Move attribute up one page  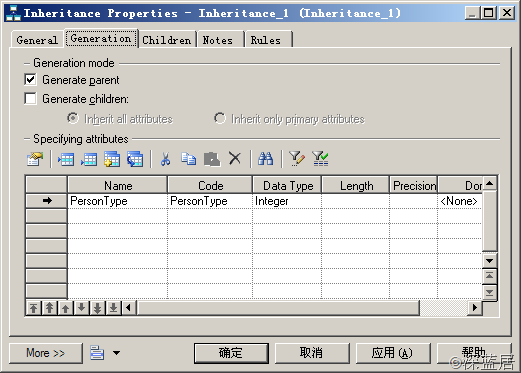click(49, 308)
